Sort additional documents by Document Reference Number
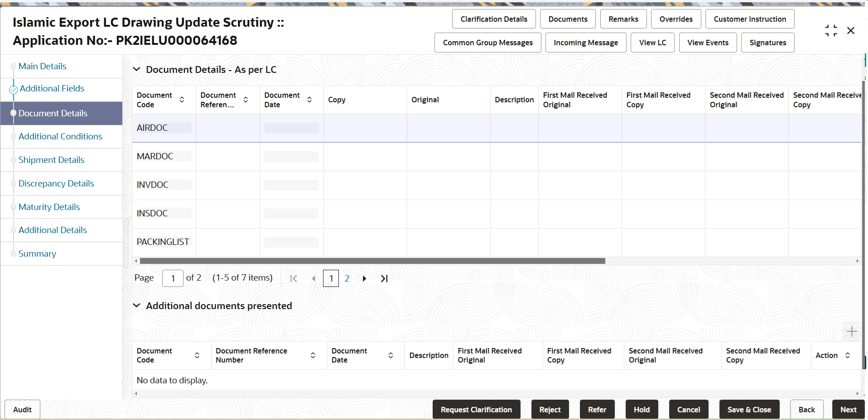868x420 pixels. point(313,355)
